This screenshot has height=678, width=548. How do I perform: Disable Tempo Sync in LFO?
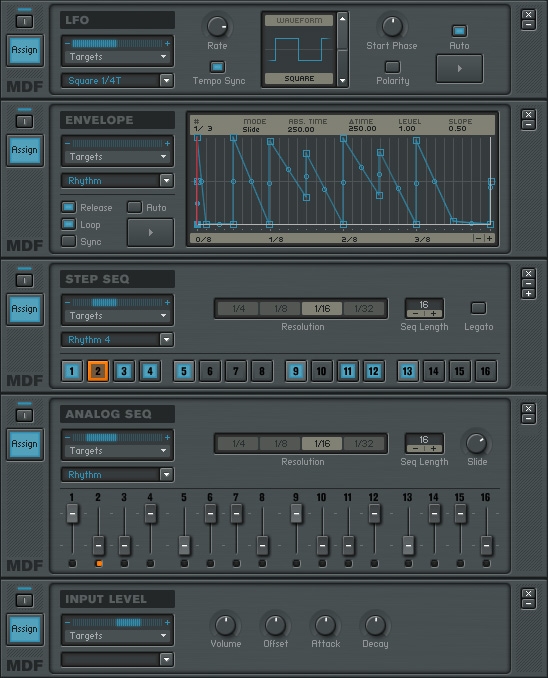coord(217,67)
